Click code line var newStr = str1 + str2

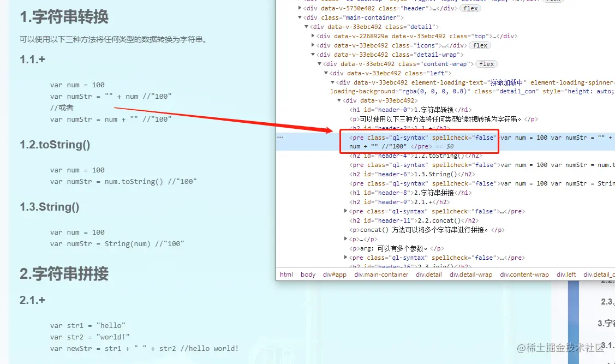coord(144,348)
